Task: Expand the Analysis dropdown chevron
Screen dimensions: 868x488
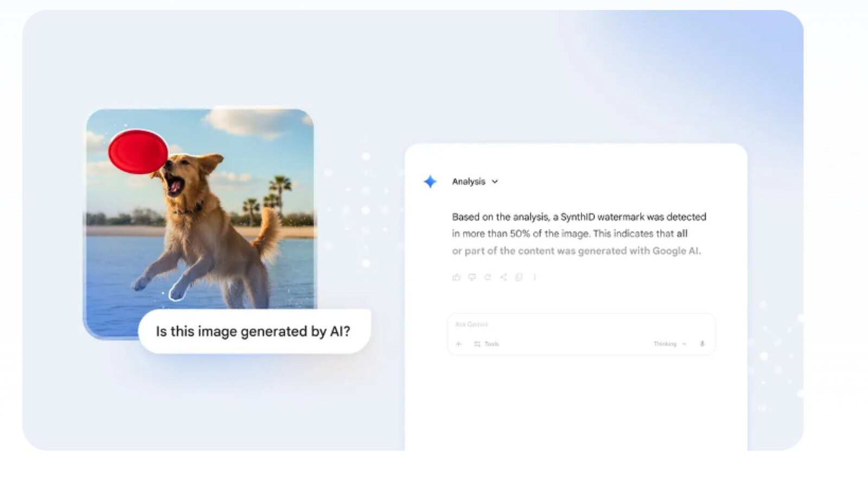Action: [x=495, y=182]
